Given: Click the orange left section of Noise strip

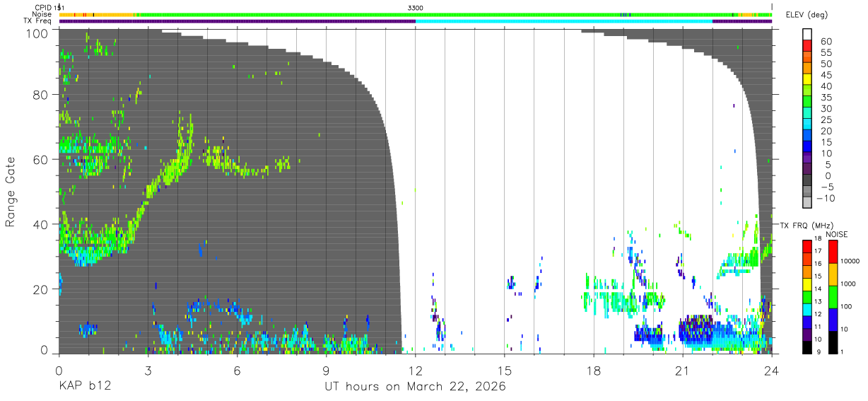Looking at the screenshot, I should click(x=95, y=14).
